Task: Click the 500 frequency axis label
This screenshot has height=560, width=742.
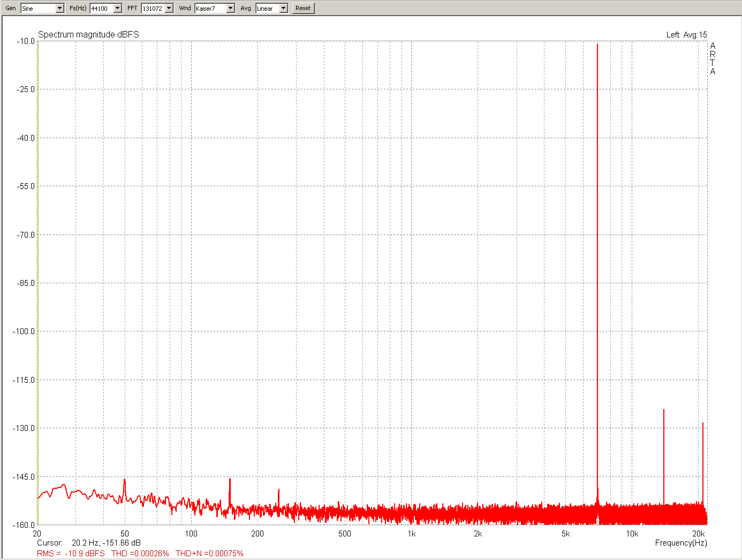Action: 345,534
